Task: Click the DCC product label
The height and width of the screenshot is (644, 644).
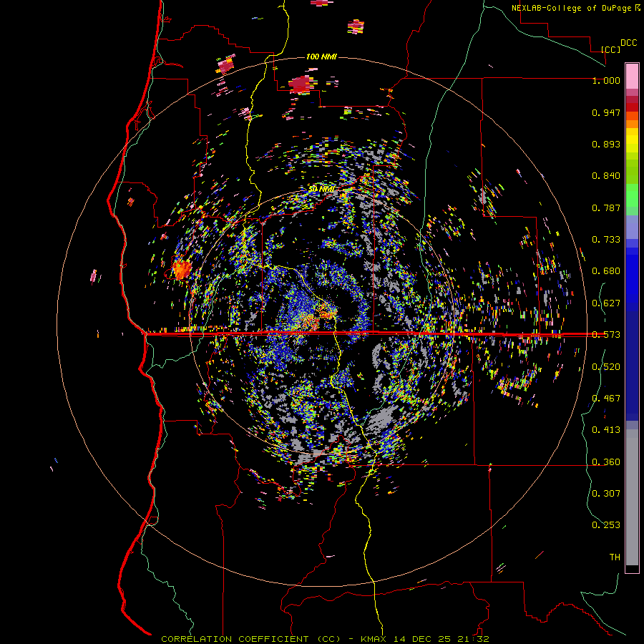Action: coord(629,43)
